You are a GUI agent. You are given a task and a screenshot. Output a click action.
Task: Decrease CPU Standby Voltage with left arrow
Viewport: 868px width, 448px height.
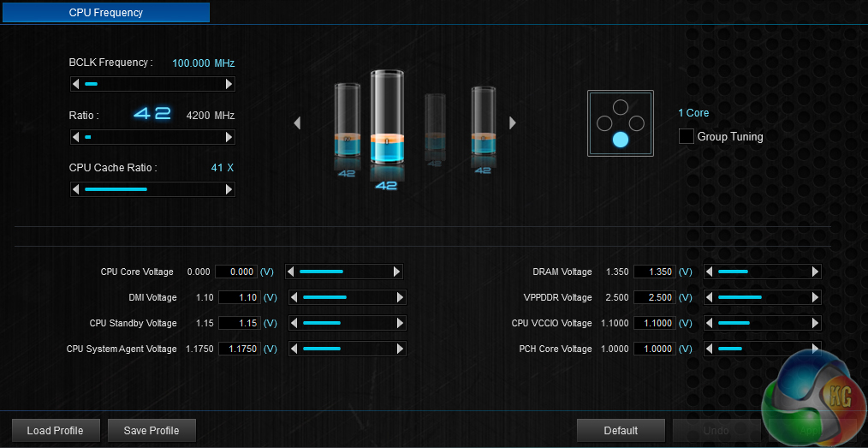294,323
